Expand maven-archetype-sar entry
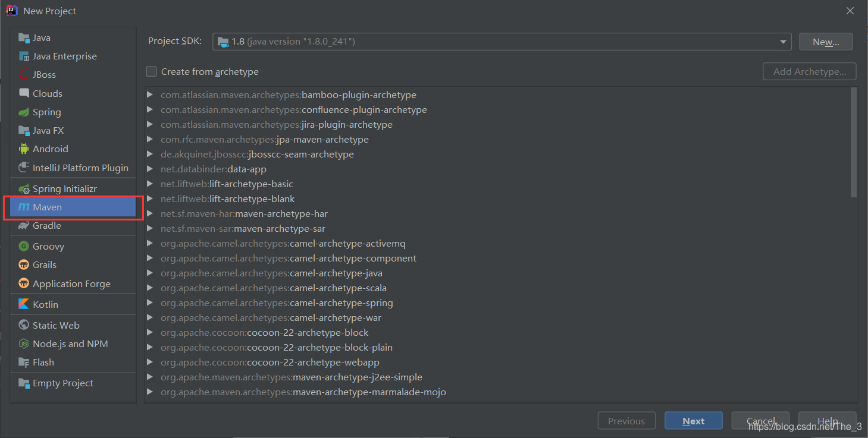This screenshot has height=438, width=868. [150, 229]
